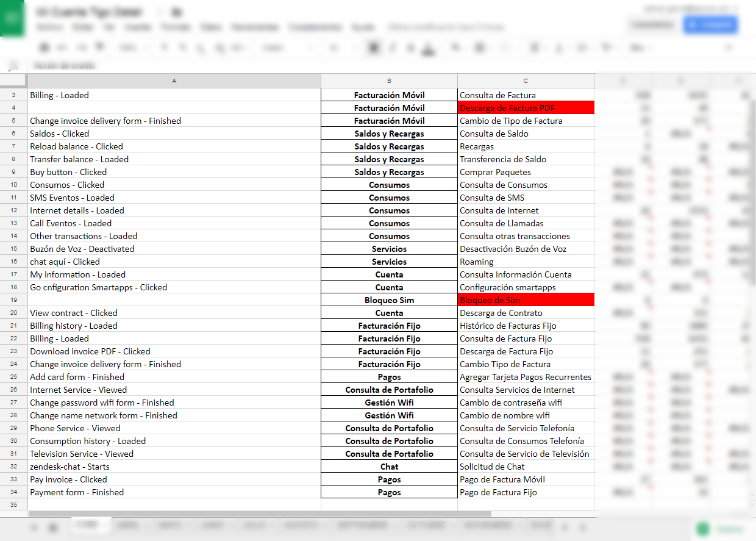Click cell 'Billing history - Loaded'
Image resolution: width=756 pixels, height=541 pixels.
[174, 326]
